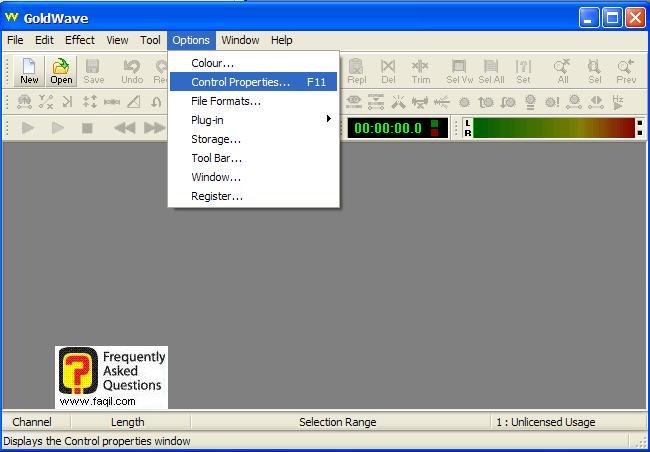Open the Tool menu
The height and width of the screenshot is (452, 650).
(150, 40)
